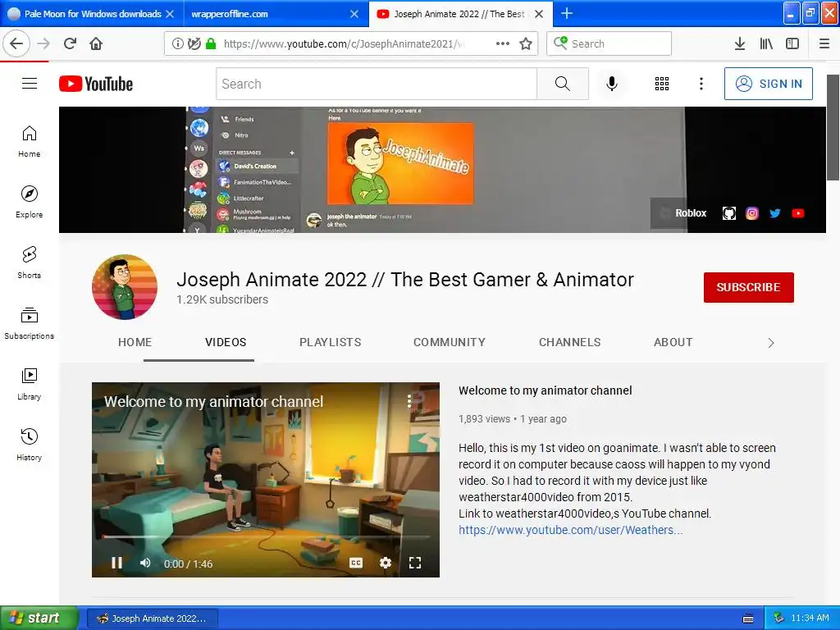Open the channel PLAYLISTS tab
The height and width of the screenshot is (630, 840).
coord(330,342)
